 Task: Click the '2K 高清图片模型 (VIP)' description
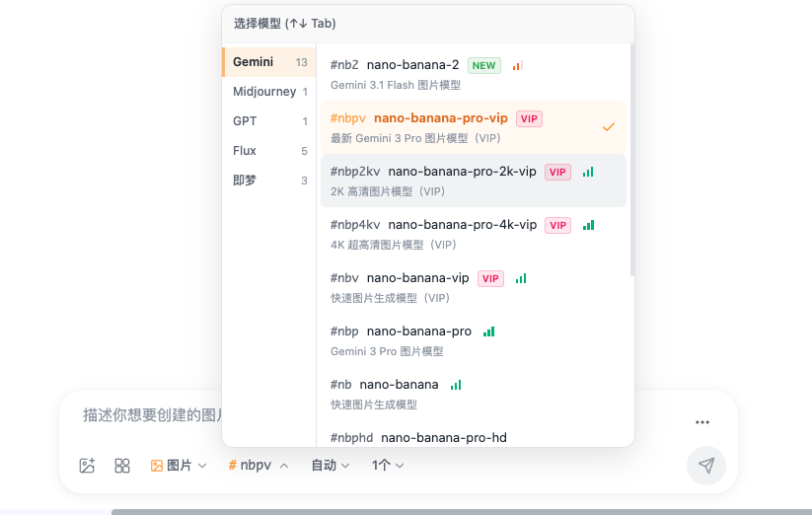click(388, 191)
